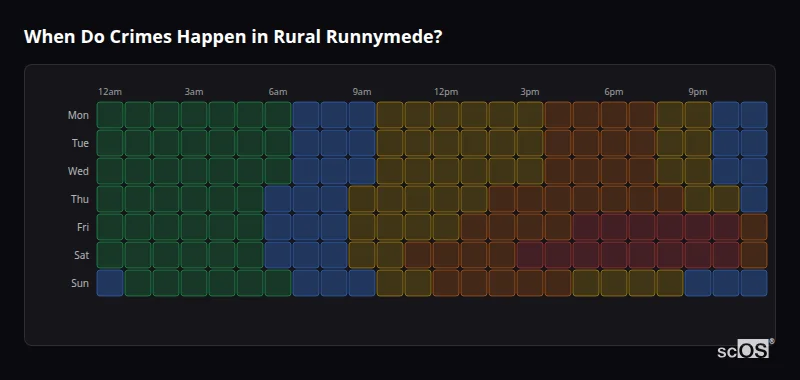Click the "Thu" row label
Image resolution: width=800 pixels, height=380 pixels.
pyautogui.click(x=80, y=199)
